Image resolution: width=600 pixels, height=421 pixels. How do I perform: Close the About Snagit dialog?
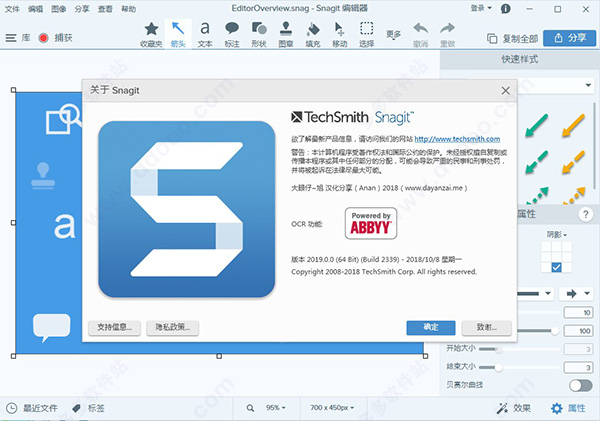click(x=505, y=91)
